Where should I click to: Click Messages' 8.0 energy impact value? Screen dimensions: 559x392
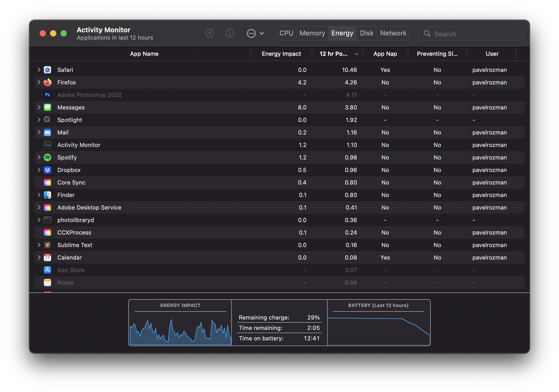click(x=302, y=107)
